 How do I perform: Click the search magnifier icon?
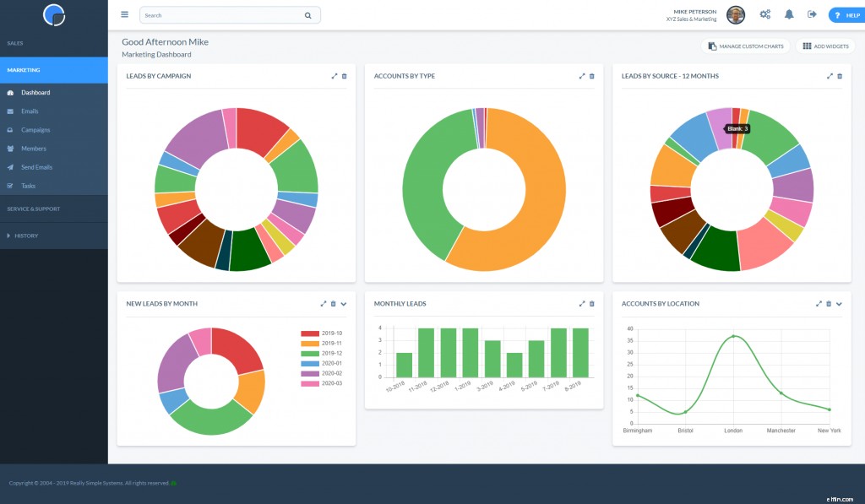click(307, 14)
